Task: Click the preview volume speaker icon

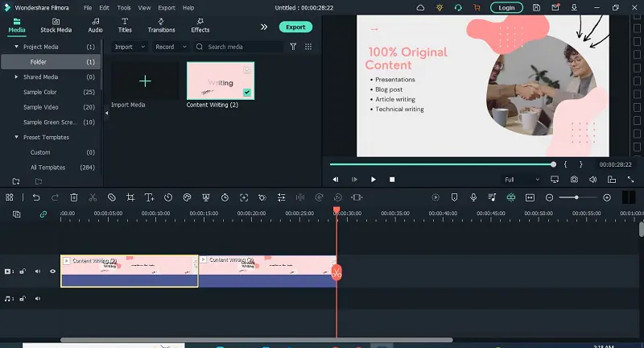Action: click(x=592, y=180)
